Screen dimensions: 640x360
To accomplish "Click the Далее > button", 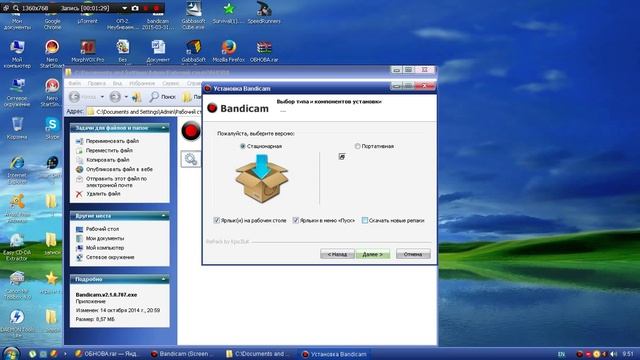I will point(373,254).
